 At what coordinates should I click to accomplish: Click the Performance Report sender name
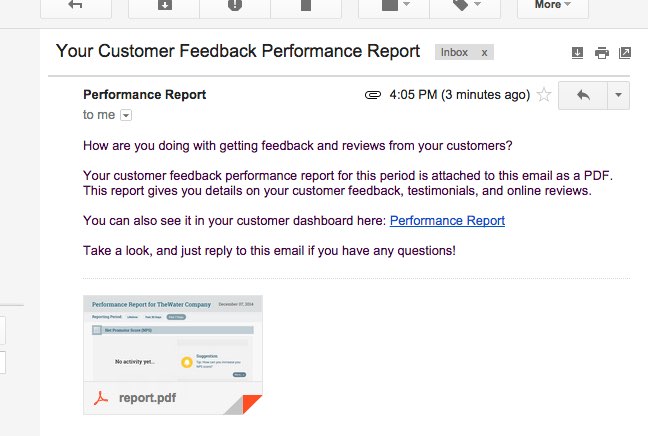coord(145,95)
